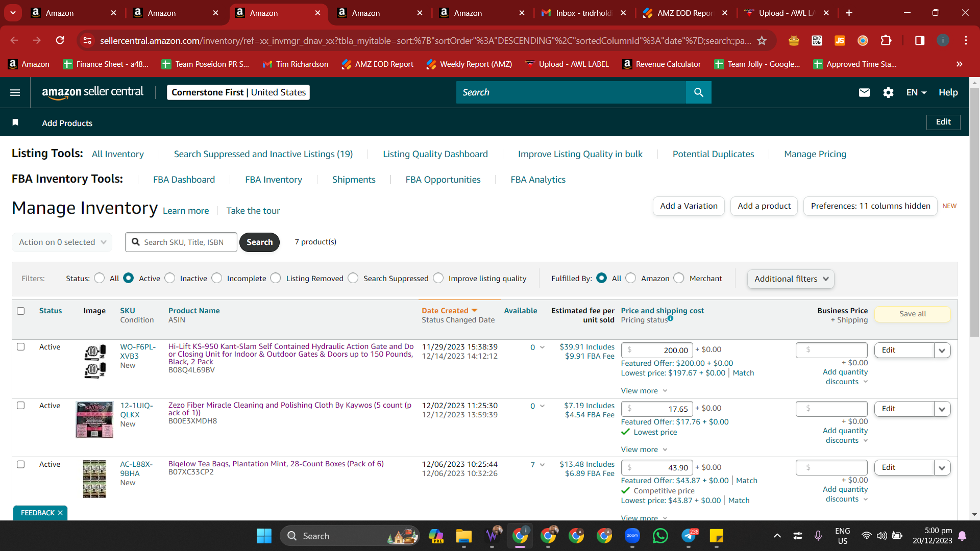The image size is (980, 551).
Task: Open the Listing Quality Dashboard link
Action: point(435,154)
